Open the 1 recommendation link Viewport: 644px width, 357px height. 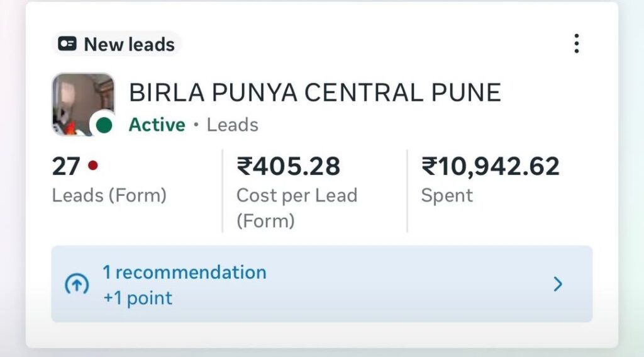click(184, 273)
